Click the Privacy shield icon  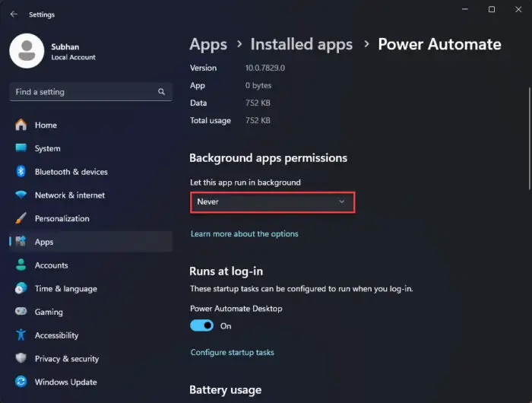coord(21,358)
